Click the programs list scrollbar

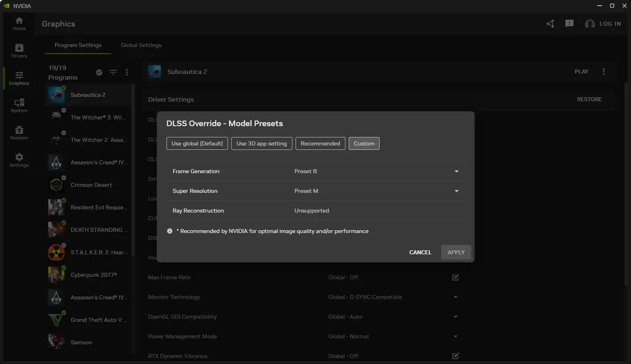click(x=133, y=169)
